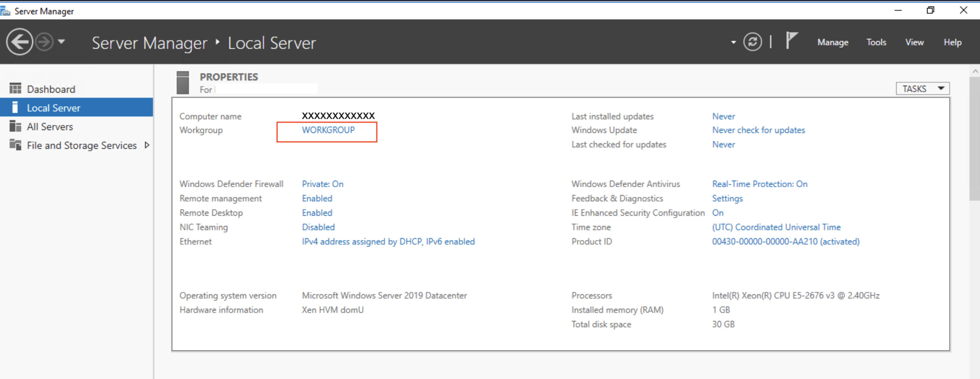This screenshot has width=980, height=379.
Task: Click the Product ID activated link
Action: point(786,242)
